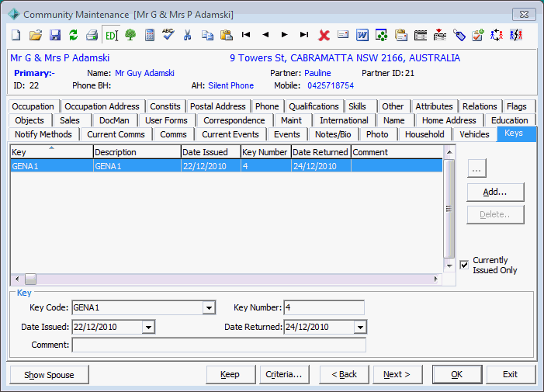Refresh with the green arrows icon
Viewport: 544px width, 392px height.
coord(73,35)
